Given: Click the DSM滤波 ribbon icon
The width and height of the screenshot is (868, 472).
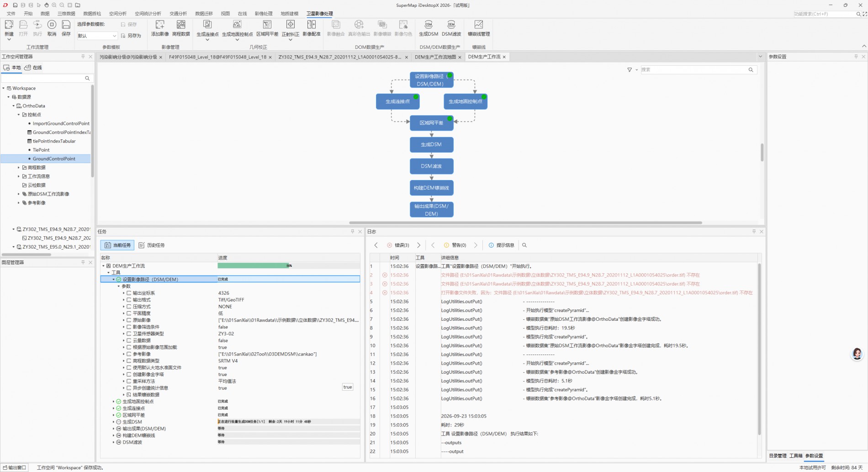Looking at the screenshot, I should coord(451,28).
